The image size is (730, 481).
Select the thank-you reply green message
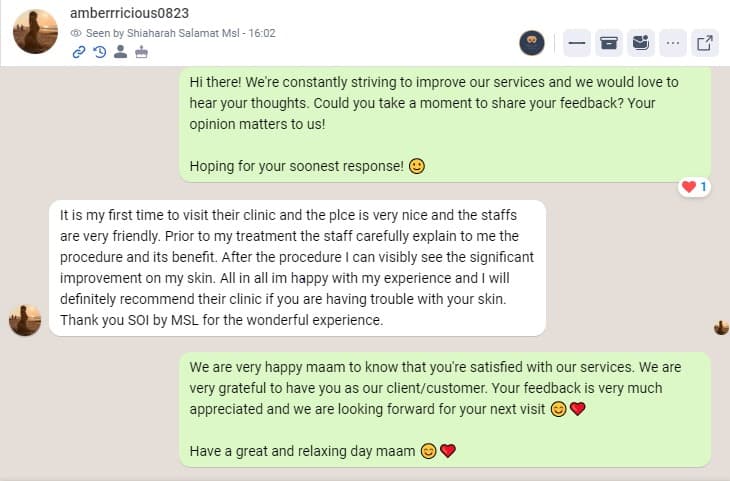pyautogui.click(x=445, y=409)
